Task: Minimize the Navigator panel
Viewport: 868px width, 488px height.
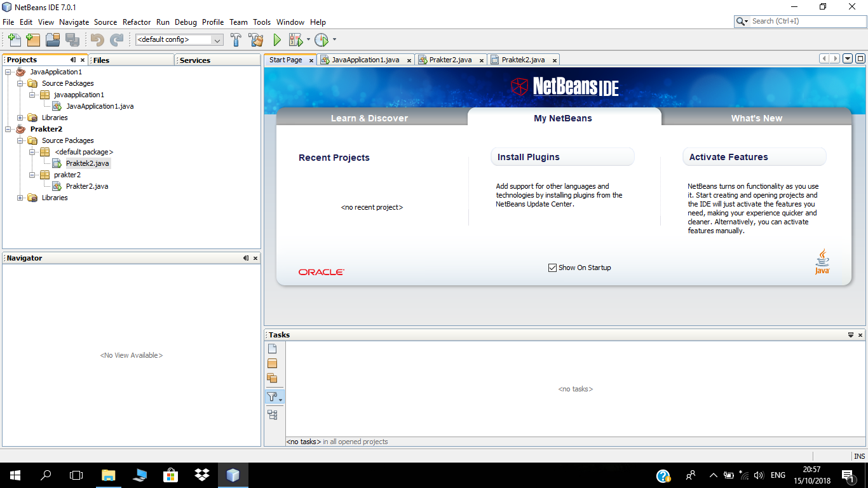Action: 246,258
